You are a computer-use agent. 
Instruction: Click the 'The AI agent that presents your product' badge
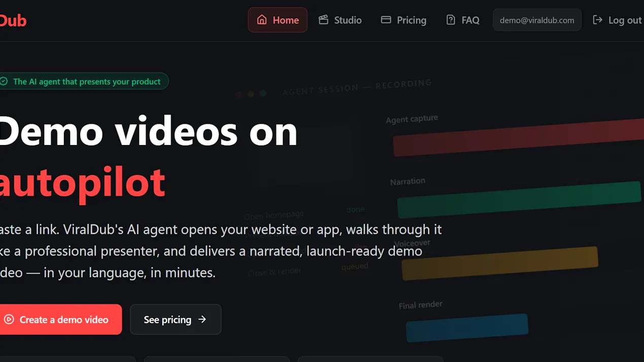(x=83, y=81)
